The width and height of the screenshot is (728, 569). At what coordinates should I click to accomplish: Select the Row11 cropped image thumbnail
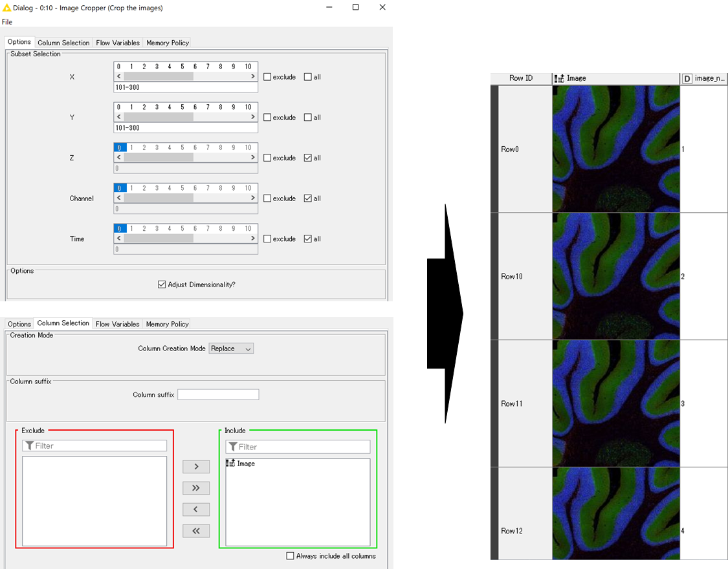tap(616, 403)
